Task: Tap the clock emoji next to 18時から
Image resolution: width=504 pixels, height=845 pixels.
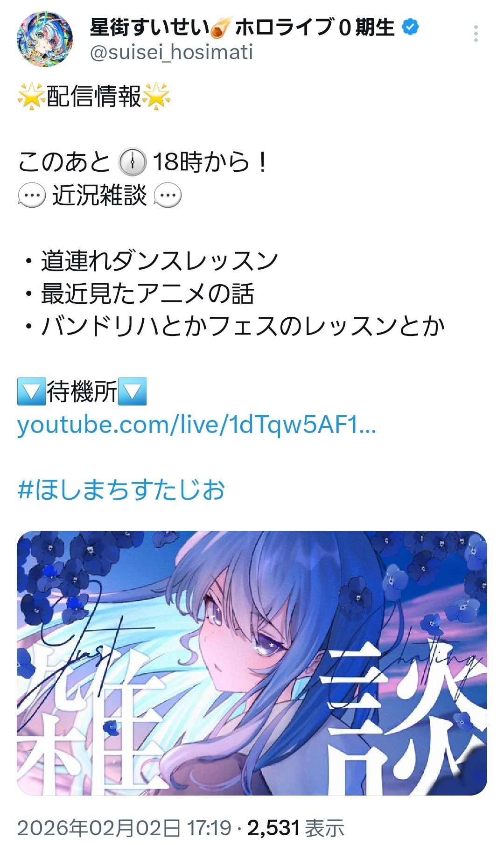Action: coord(133,162)
